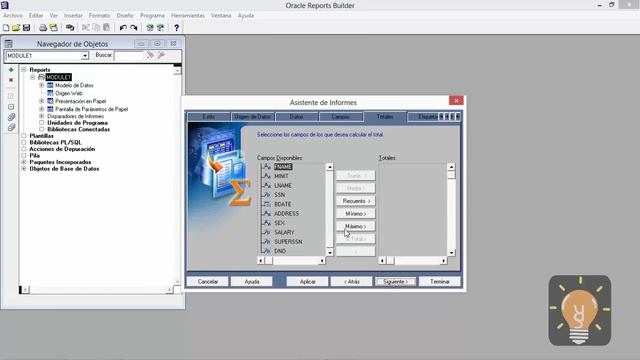Switch to the Origen de Datos tab
The height and width of the screenshot is (360, 640).
pos(253,117)
